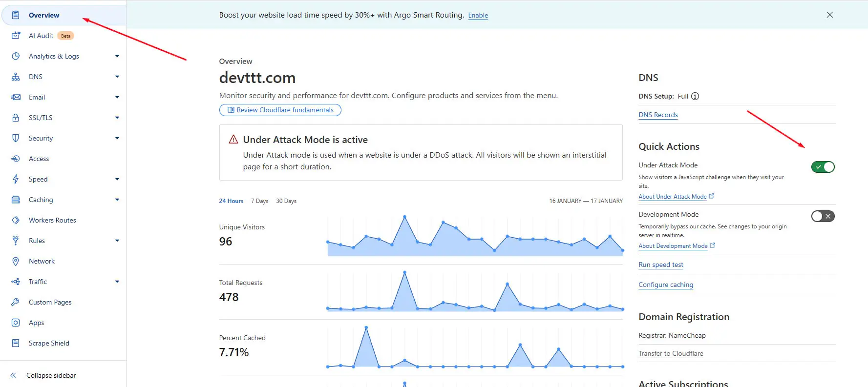
Task: Click Collapse sidebar label
Action: tap(51, 375)
